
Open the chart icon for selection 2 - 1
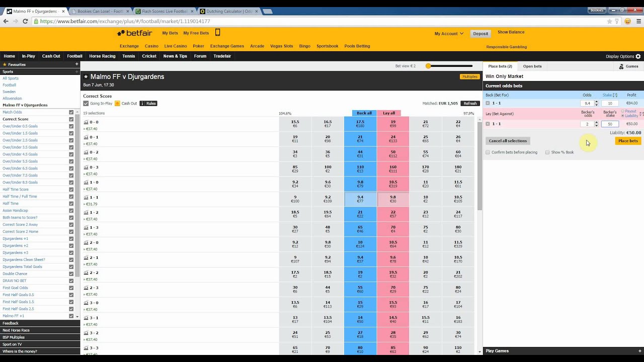point(86,258)
